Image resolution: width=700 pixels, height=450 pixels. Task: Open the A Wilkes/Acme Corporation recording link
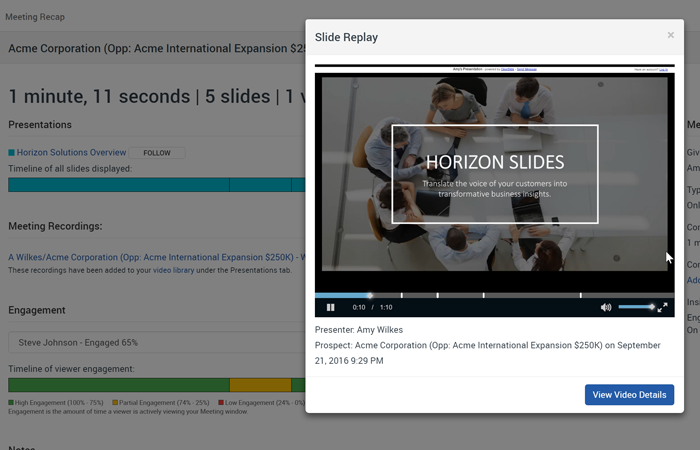[157, 257]
